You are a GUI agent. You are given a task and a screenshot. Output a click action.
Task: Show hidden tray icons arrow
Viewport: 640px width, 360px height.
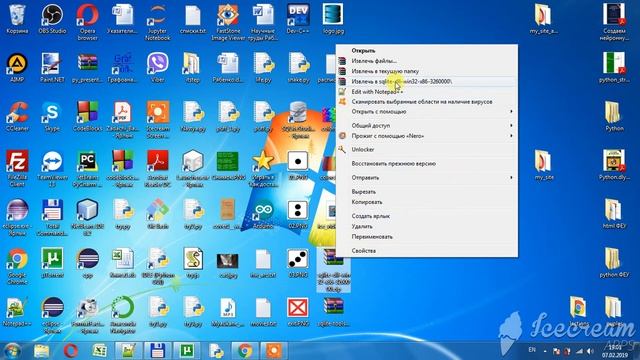[545, 351]
